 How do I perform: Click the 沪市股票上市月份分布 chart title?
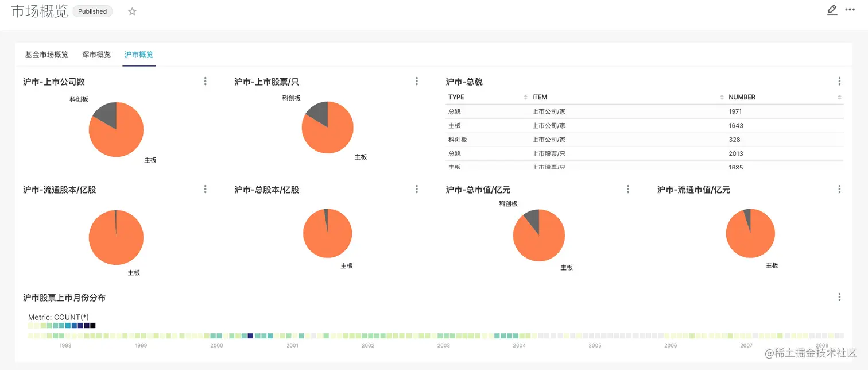coord(64,298)
